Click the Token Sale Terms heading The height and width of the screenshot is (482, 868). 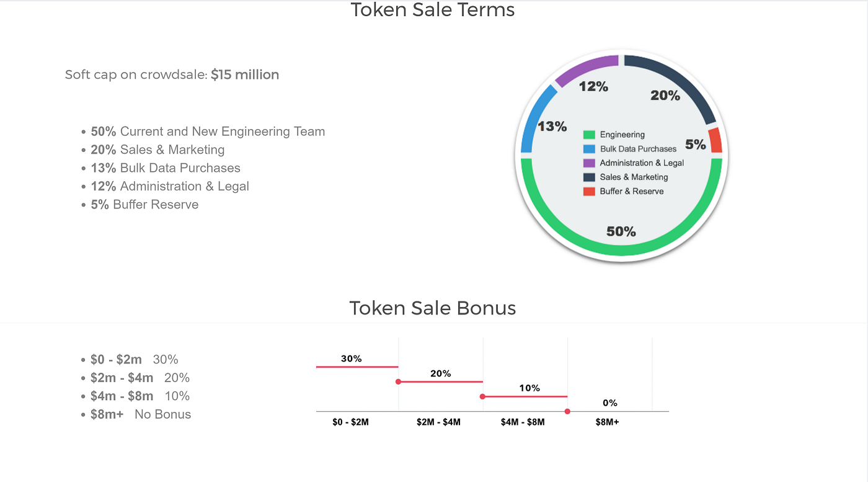tap(433, 10)
